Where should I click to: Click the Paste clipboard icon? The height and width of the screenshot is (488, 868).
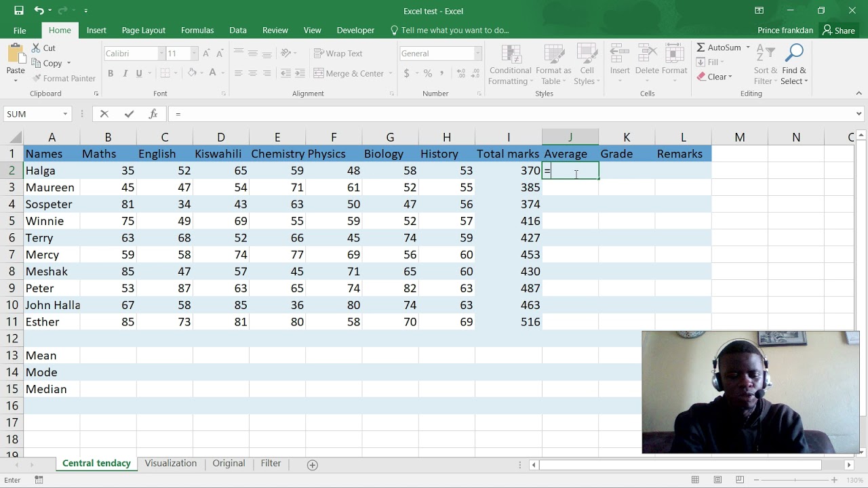(16, 54)
